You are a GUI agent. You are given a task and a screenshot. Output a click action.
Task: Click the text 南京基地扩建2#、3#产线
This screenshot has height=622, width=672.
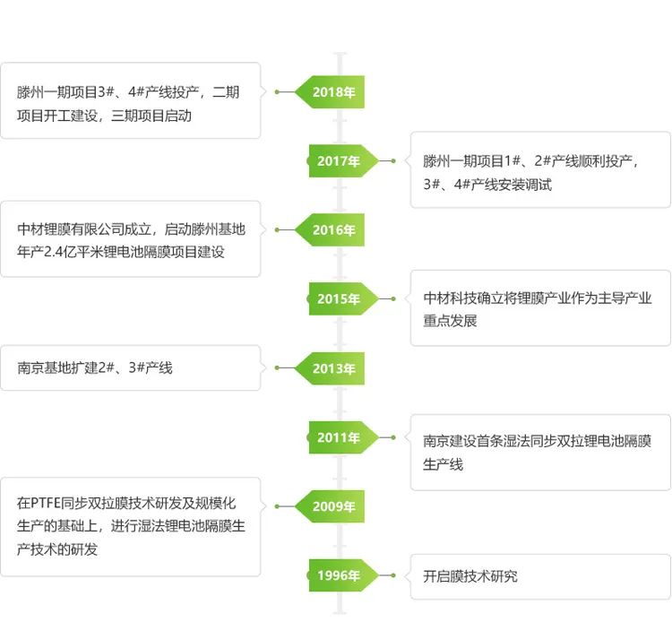[95, 367]
